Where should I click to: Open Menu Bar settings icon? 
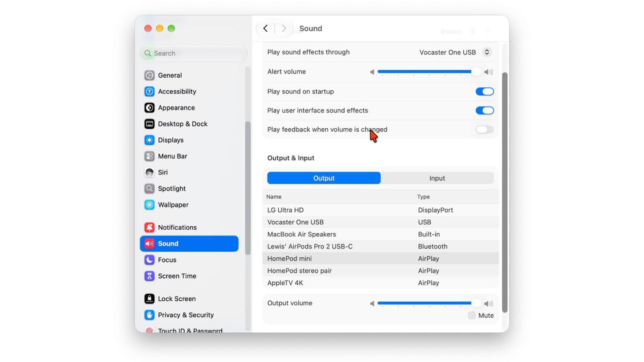[149, 156]
